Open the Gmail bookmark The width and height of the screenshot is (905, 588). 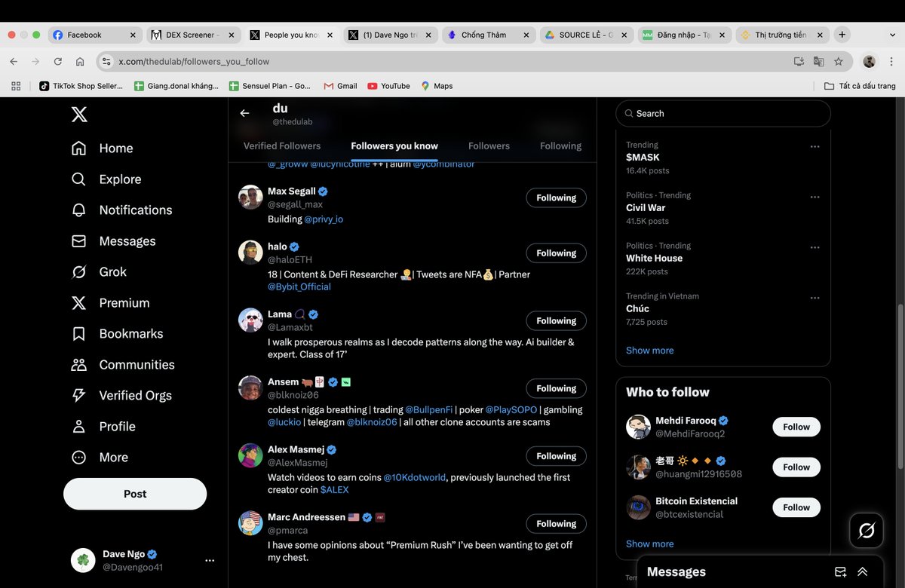(x=340, y=86)
